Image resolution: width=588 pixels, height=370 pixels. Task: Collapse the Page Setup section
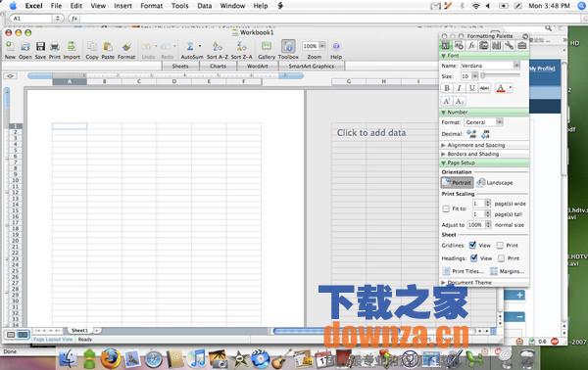coord(444,162)
